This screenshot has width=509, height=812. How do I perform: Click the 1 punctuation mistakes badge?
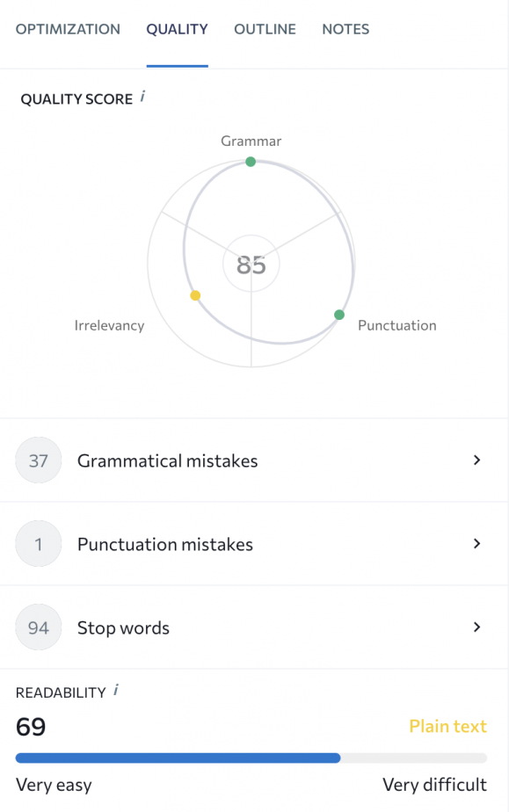pos(38,544)
